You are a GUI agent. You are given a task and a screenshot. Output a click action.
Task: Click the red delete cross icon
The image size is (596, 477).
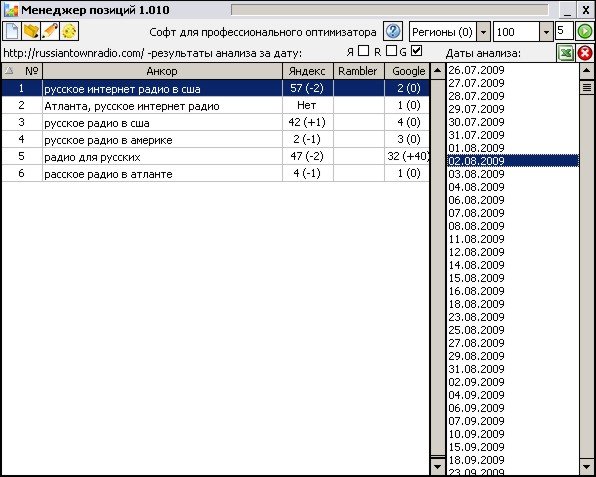585,53
